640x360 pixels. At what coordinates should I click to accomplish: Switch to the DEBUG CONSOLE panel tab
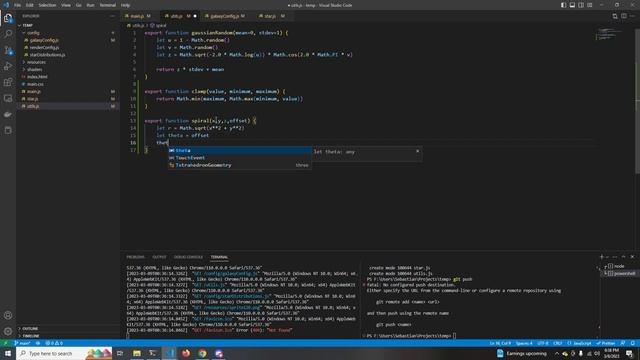188,257
